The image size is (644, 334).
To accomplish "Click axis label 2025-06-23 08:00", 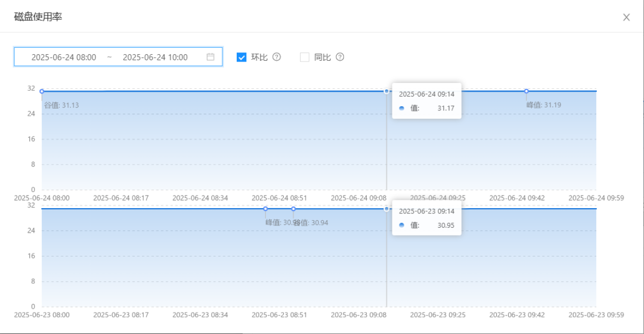I will 42,315.
